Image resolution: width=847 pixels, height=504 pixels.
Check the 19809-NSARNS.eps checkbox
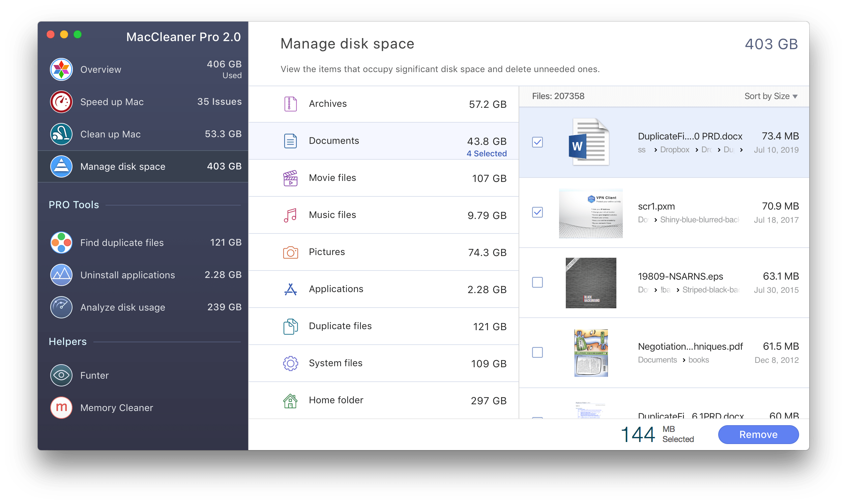coord(537,282)
